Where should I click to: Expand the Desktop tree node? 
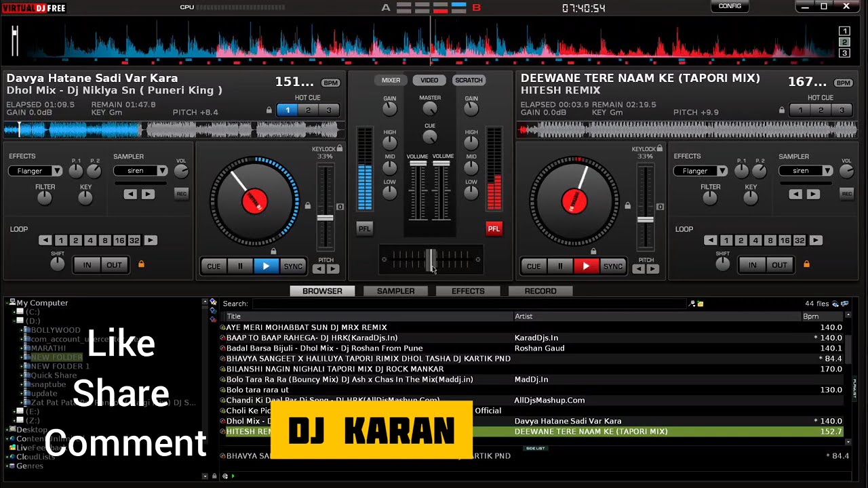pos(7,430)
